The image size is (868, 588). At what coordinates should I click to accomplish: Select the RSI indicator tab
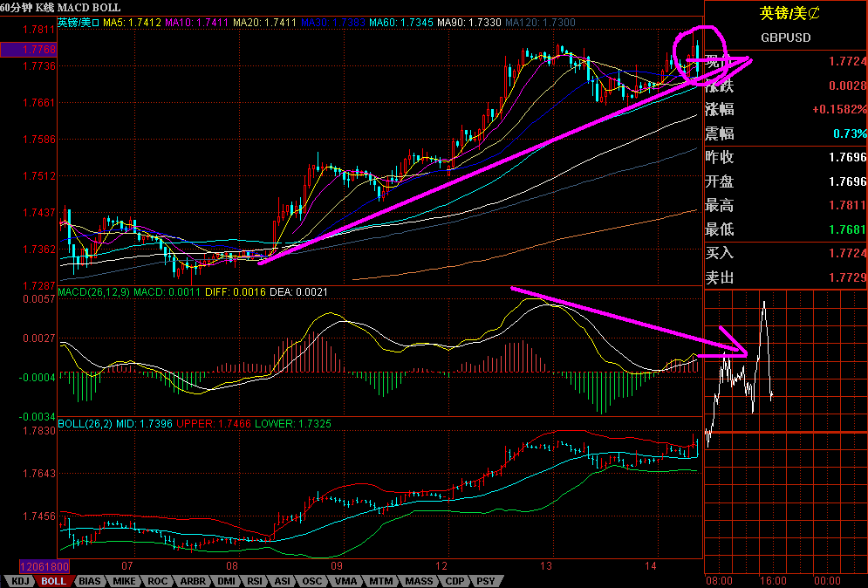255,581
